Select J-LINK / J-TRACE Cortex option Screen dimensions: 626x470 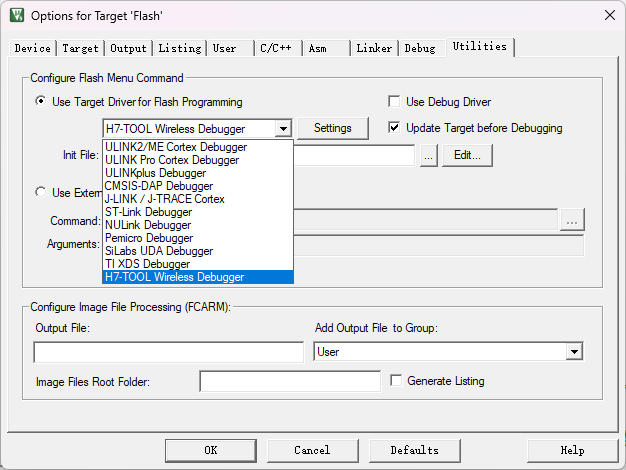pos(198,199)
